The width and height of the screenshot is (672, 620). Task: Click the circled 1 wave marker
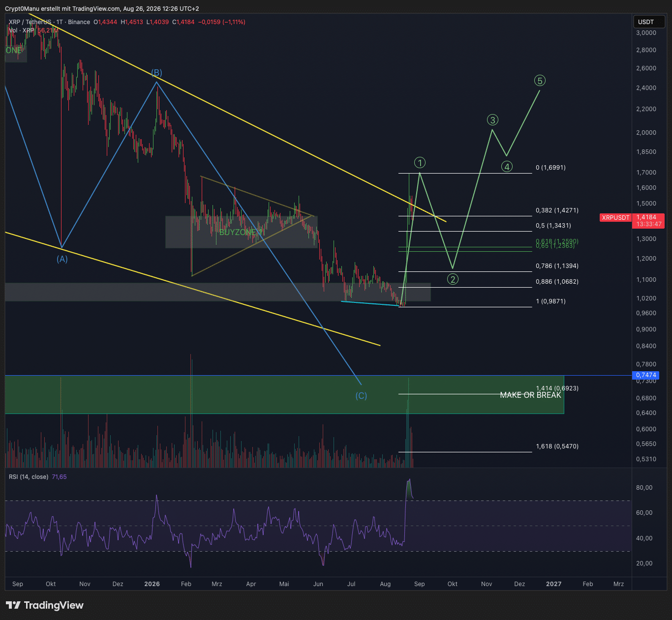[x=420, y=162]
